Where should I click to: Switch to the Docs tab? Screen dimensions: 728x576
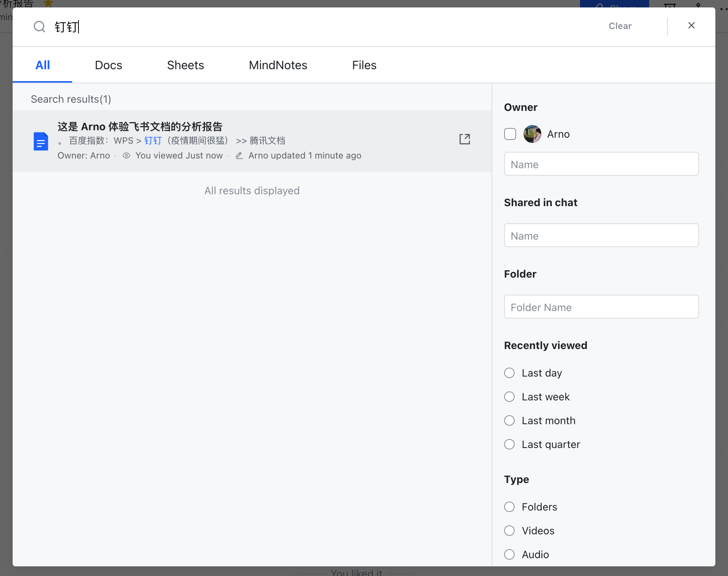click(x=108, y=65)
